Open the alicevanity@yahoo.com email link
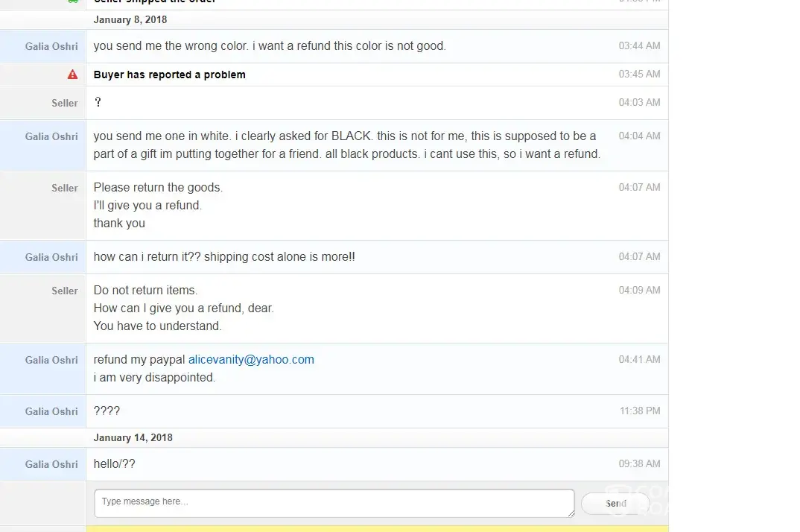 (x=251, y=360)
